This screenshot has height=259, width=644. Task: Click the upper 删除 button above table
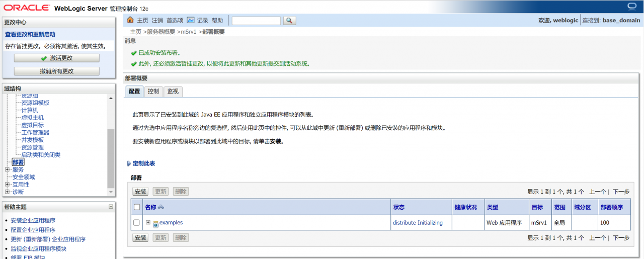click(181, 192)
